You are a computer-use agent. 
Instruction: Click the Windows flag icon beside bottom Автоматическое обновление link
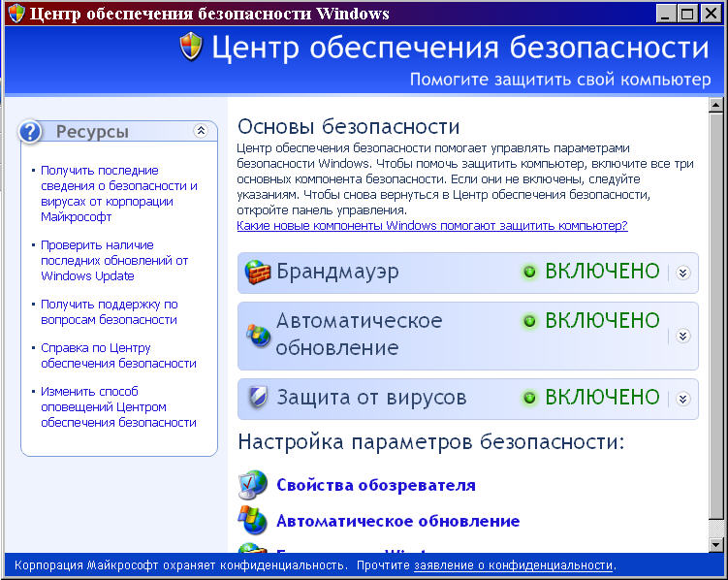253,521
